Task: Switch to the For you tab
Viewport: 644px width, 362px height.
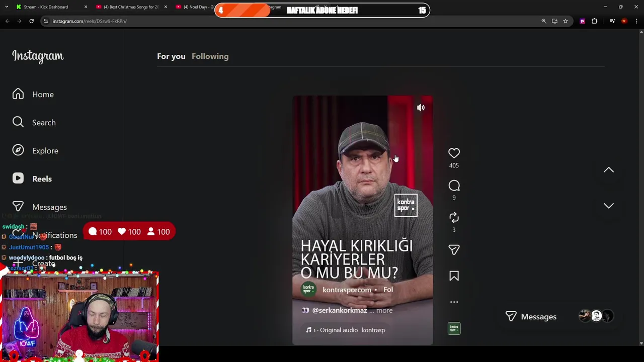Action: point(171,56)
